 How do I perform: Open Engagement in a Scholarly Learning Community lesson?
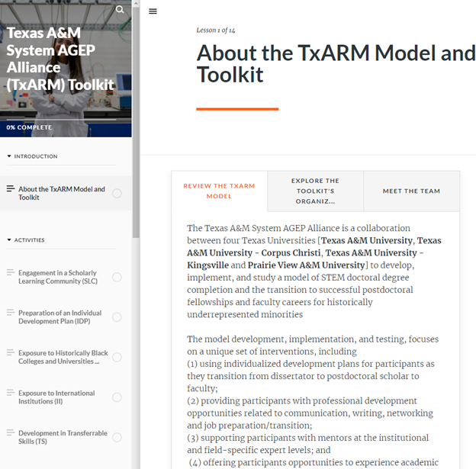coord(58,277)
